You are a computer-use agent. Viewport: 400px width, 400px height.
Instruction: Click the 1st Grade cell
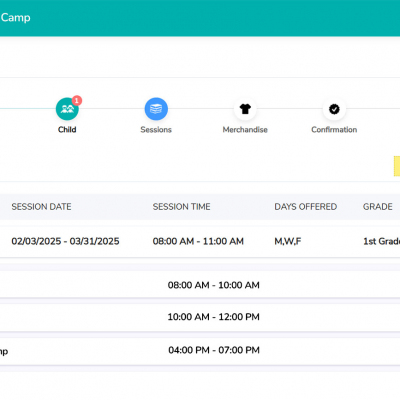click(x=381, y=241)
